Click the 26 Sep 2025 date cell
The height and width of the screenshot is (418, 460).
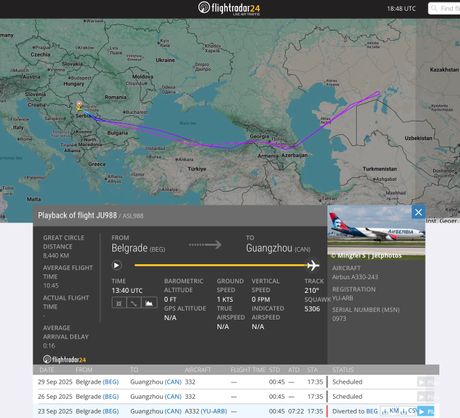point(55,396)
